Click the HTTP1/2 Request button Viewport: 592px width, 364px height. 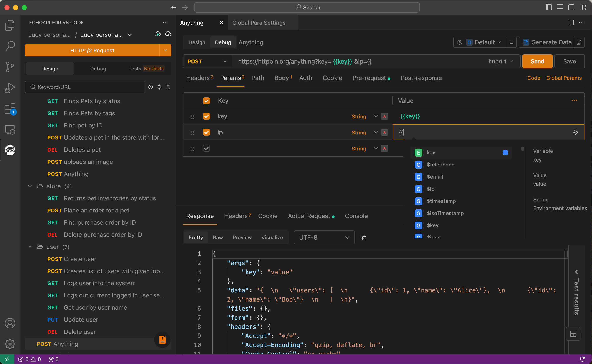(x=92, y=50)
